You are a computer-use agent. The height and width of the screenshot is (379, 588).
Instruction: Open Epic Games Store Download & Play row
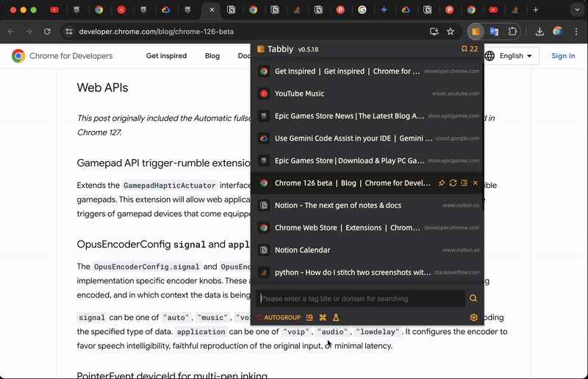tap(367, 160)
